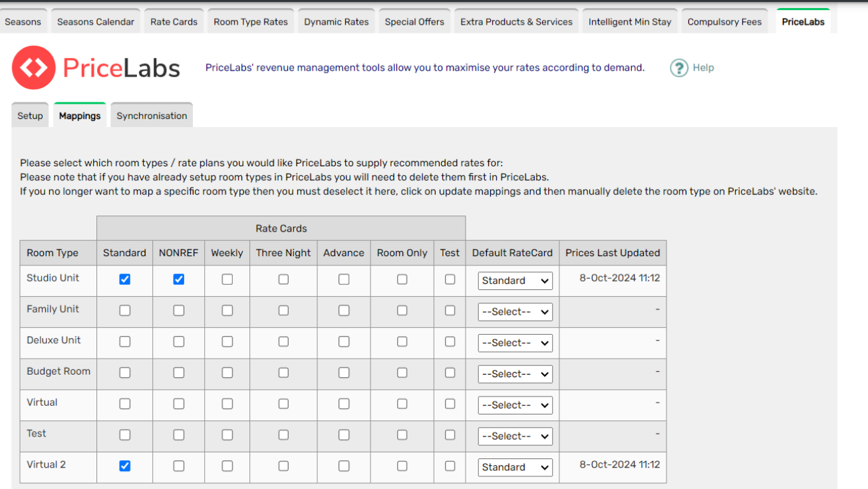Image resolution: width=868 pixels, height=489 pixels.
Task: Click the Family Unit room type cell
Action: 59,312
